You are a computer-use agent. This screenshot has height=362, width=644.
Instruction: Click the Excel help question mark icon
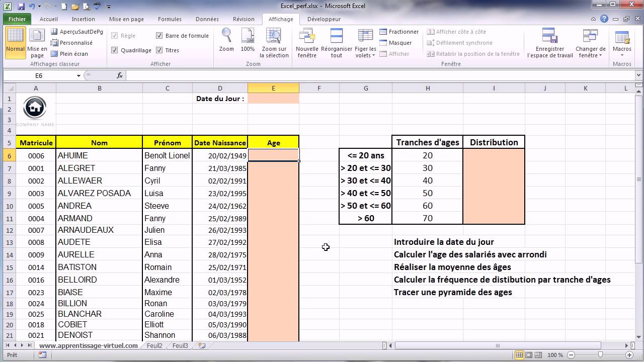tap(604, 19)
